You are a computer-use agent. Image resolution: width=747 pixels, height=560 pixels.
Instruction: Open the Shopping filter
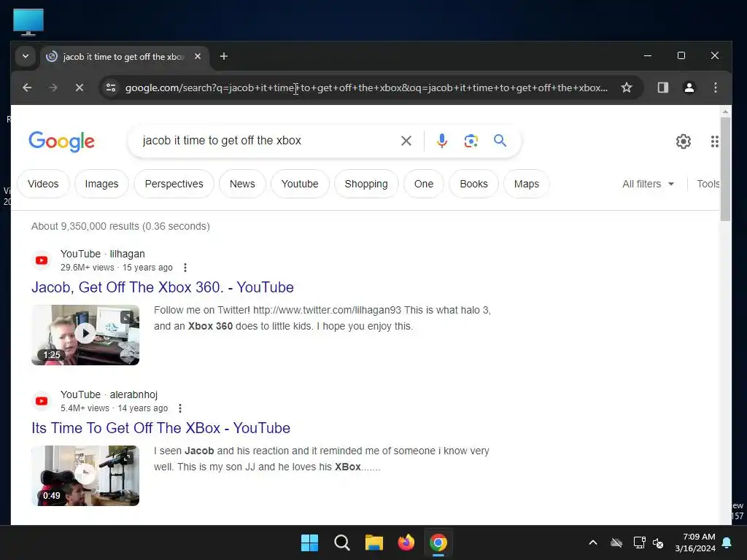click(366, 184)
